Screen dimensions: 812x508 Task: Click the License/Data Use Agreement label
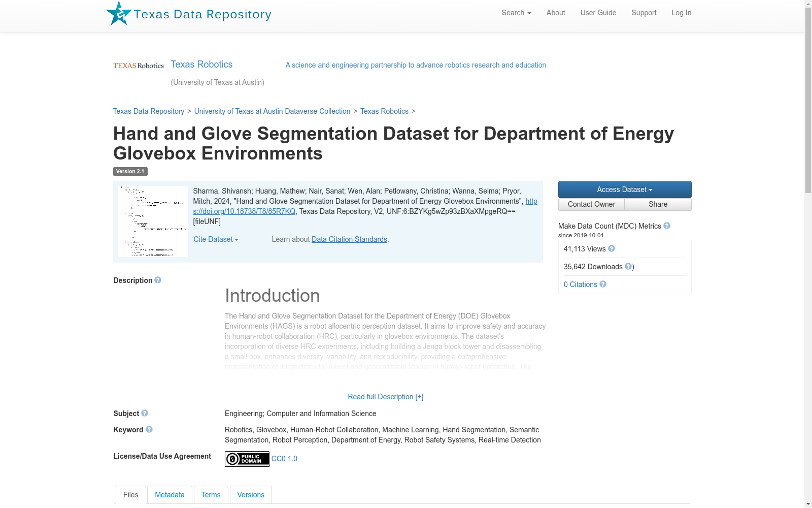point(162,456)
